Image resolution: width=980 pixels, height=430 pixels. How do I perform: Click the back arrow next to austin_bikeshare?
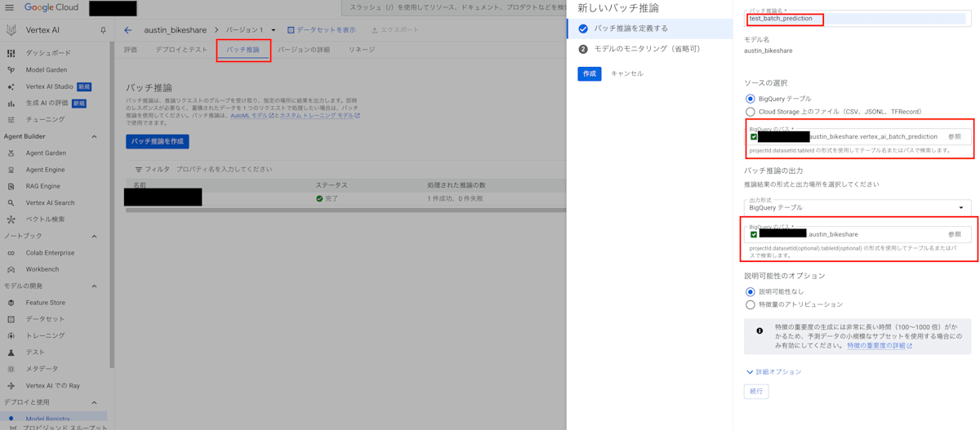click(127, 30)
